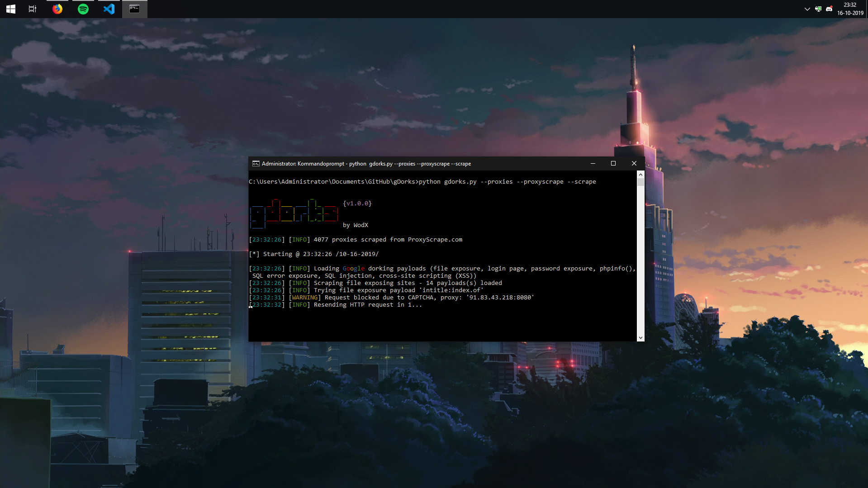Select the Command Prompt taskbar button
Viewport: 868px width, 488px height.
(x=134, y=9)
